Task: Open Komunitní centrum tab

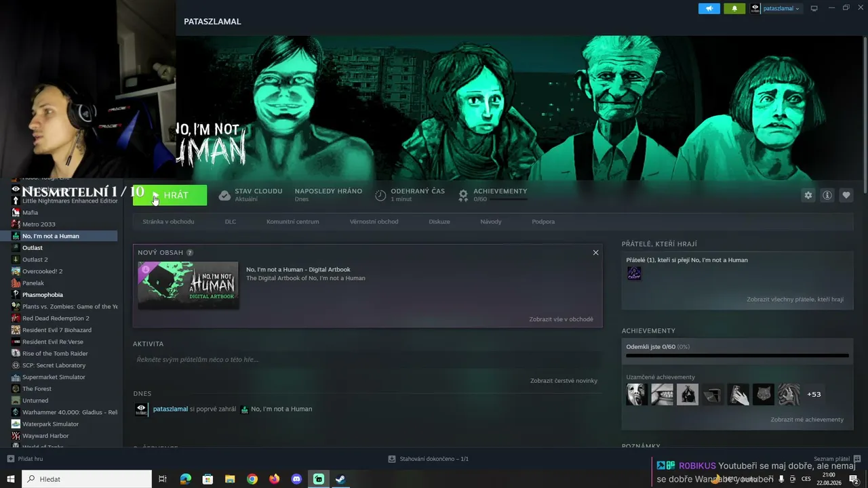Action: [293, 222]
